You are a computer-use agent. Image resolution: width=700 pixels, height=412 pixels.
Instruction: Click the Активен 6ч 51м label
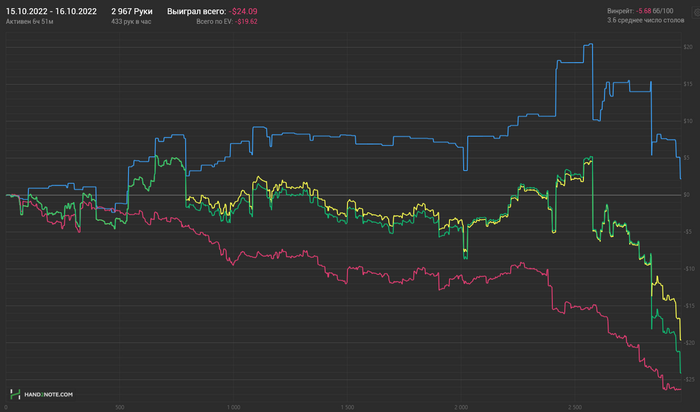click(29, 21)
